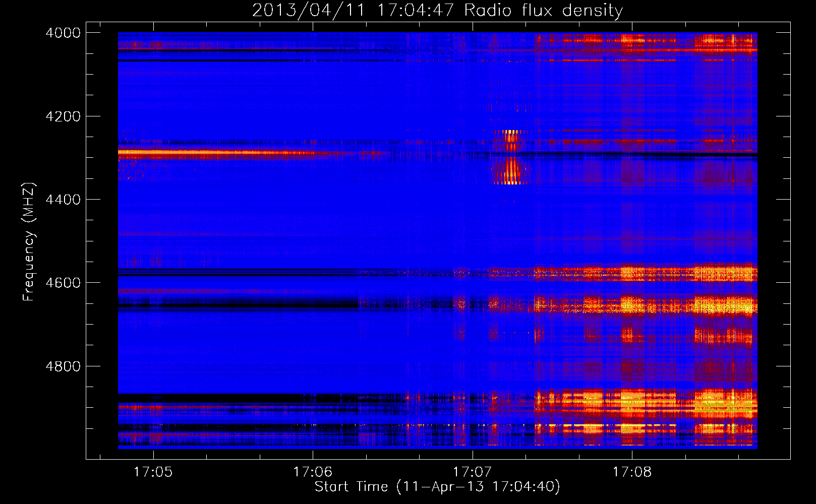
Task: Click the 17:05 time axis label
Action: coord(153,472)
